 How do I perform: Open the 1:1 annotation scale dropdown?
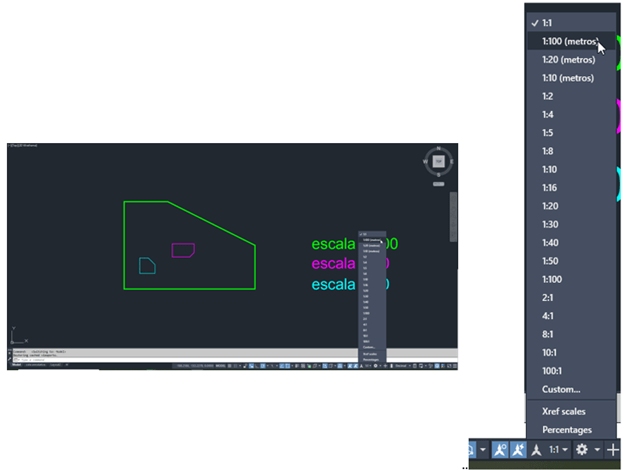(558, 451)
